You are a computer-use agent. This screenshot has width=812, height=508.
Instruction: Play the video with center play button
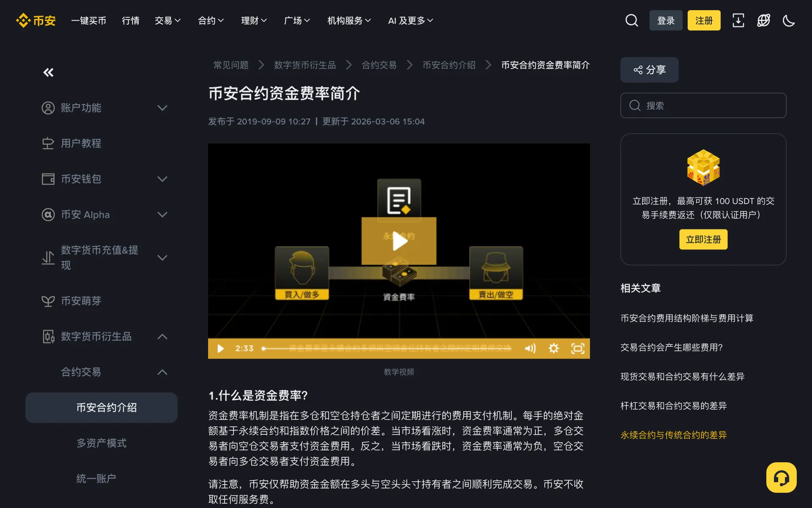[399, 241]
